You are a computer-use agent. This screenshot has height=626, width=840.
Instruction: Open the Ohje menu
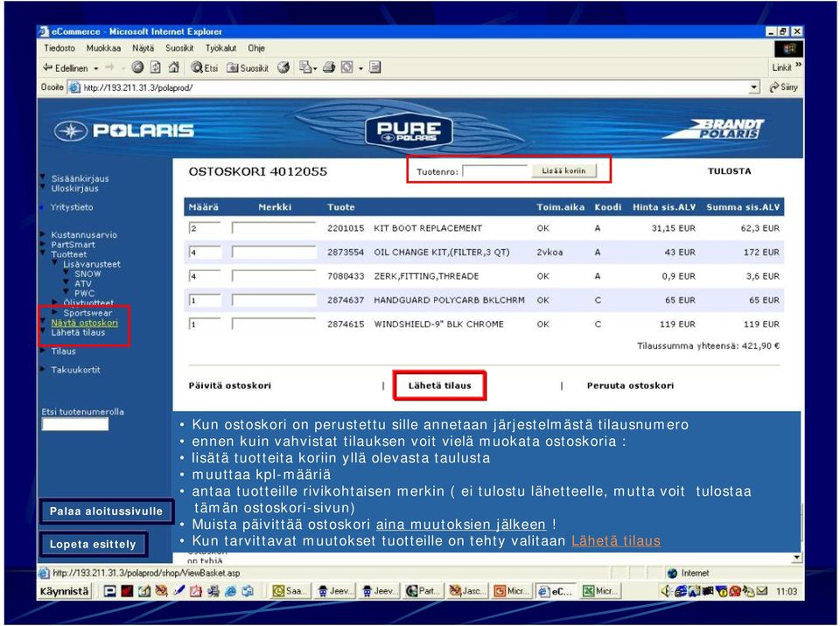coord(256,48)
